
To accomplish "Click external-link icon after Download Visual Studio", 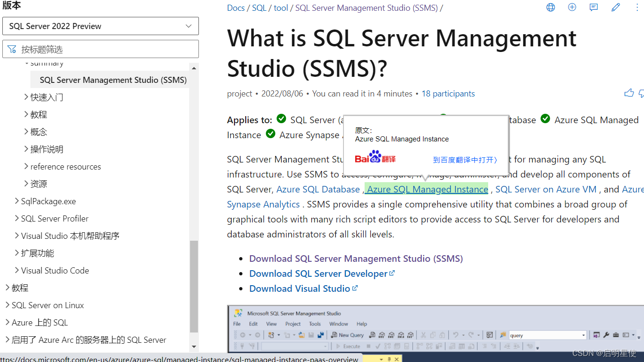I will click(x=355, y=288).
